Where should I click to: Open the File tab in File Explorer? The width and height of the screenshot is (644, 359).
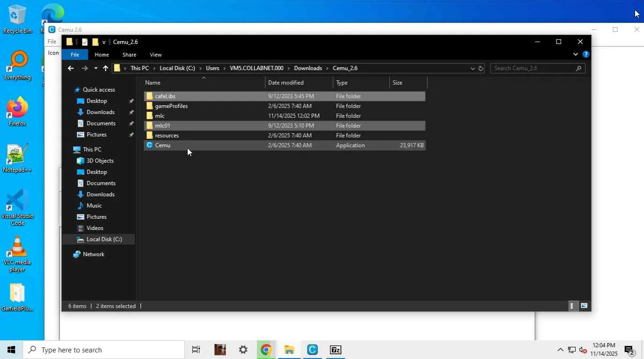point(75,55)
